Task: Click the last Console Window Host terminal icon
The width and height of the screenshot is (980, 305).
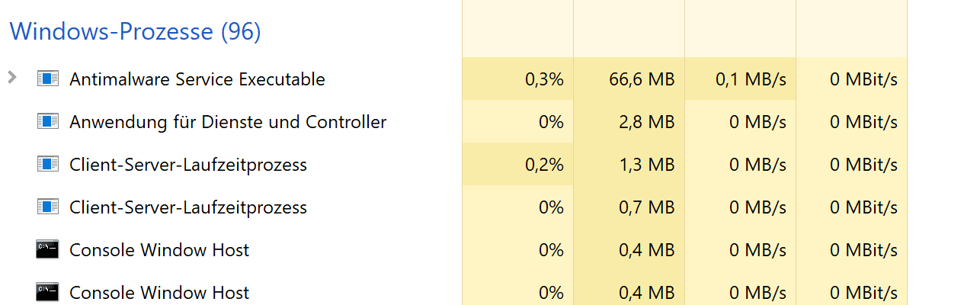Action: click(x=48, y=292)
